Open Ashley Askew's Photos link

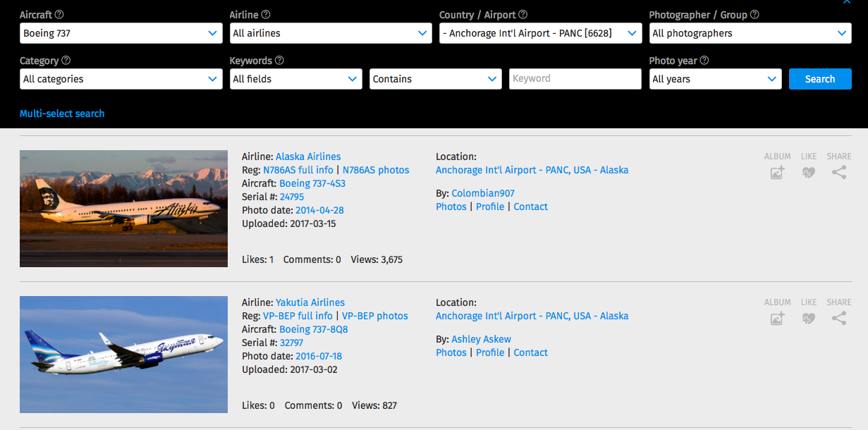[x=451, y=352]
